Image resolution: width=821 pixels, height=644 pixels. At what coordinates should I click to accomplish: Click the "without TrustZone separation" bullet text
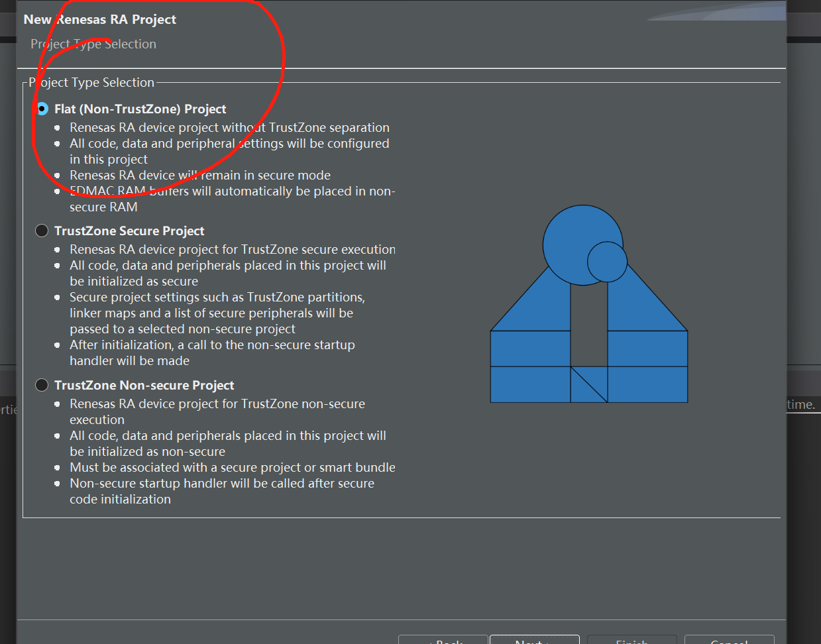point(229,127)
